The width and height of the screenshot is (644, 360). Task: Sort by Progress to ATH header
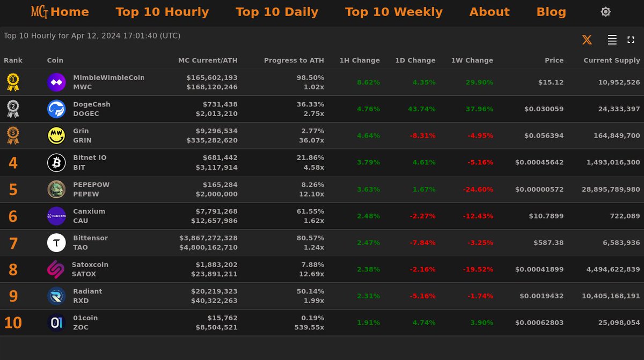click(x=294, y=60)
